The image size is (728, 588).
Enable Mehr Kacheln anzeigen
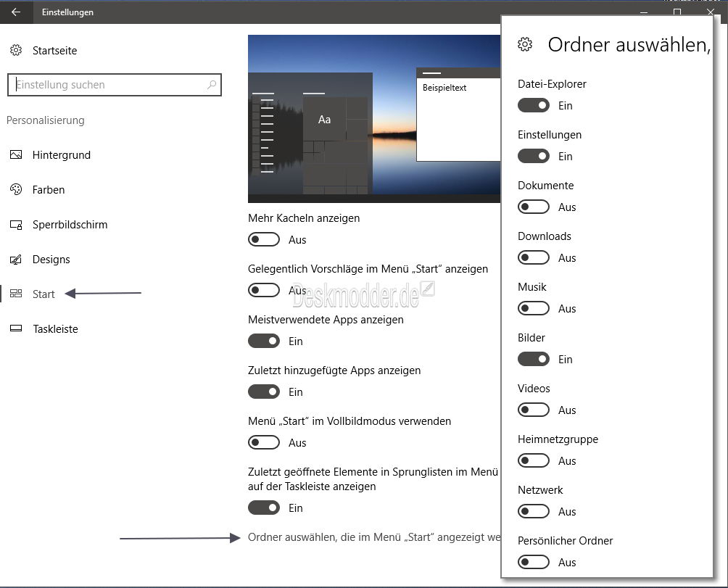click(x=263, y=239)
